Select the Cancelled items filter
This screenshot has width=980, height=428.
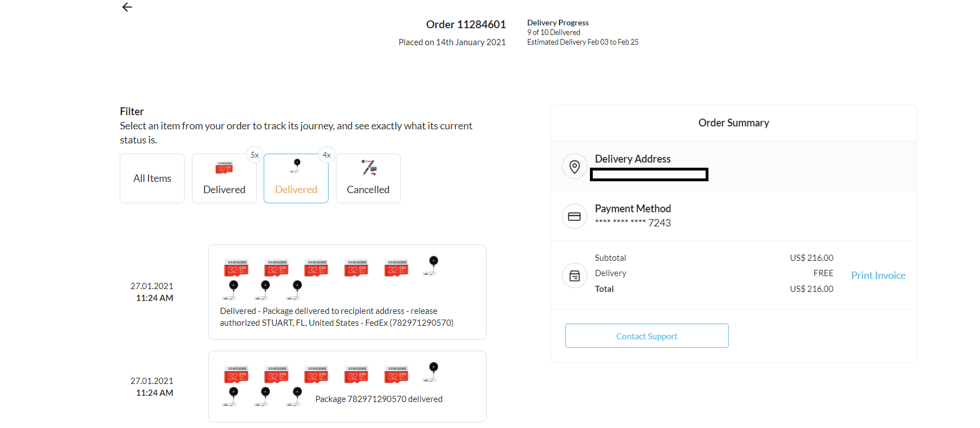tap(368, 178)
